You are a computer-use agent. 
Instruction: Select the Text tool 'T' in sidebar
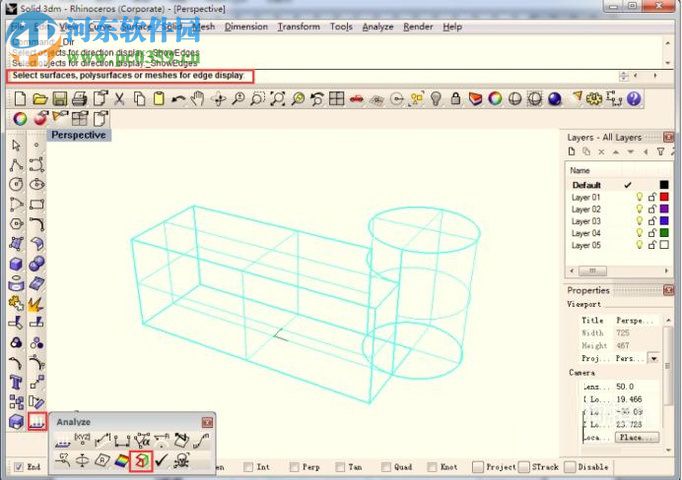point(16,382)
